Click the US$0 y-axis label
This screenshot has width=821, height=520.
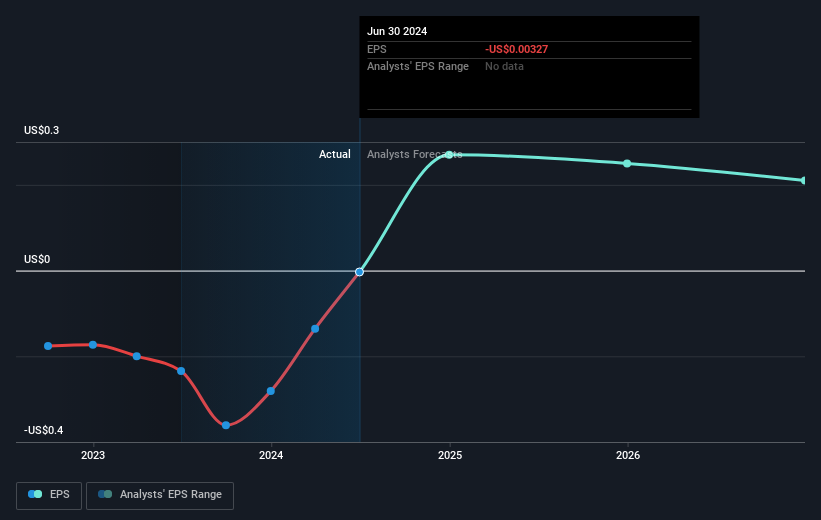click(x=37, y=259)
